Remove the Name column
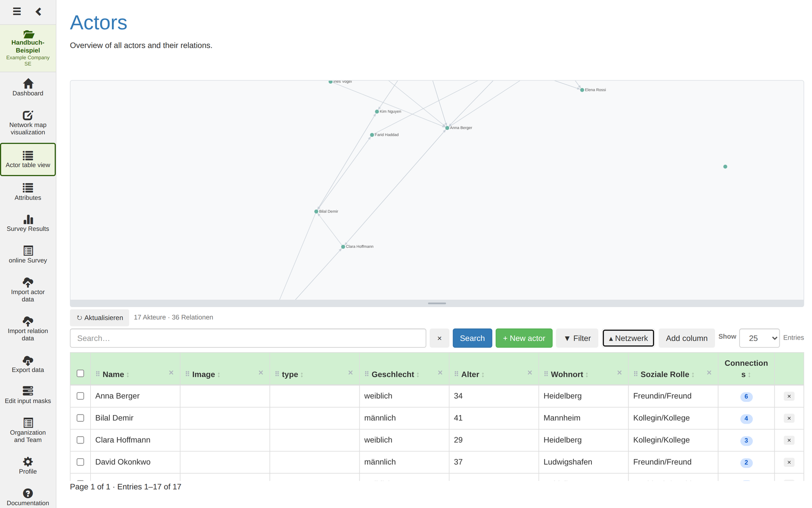Image resolution: width=812 pixels, height=508 pixels. coord(171,373)
